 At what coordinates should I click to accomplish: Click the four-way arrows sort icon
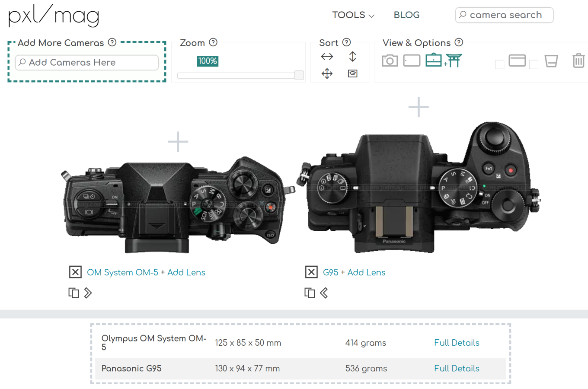click(327, 73)
